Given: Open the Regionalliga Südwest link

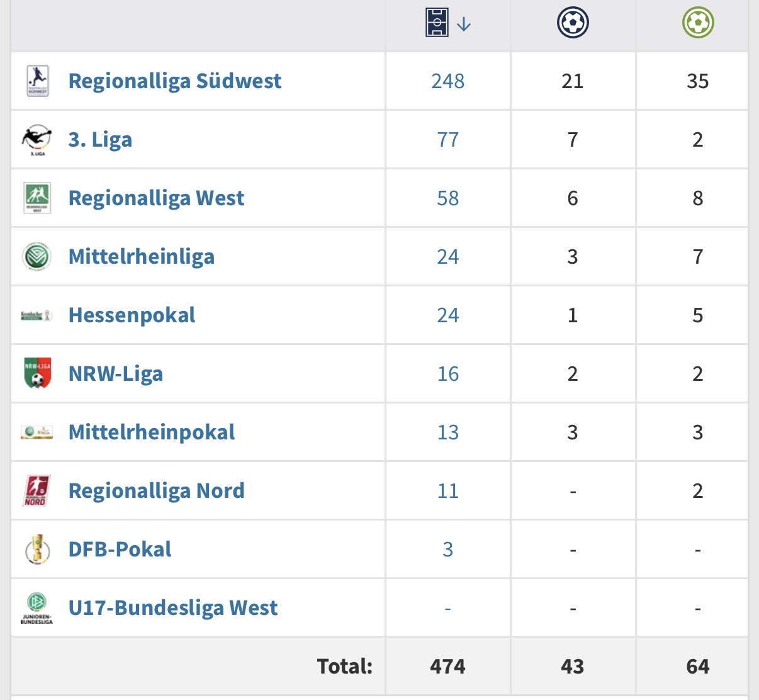Looking at the screenshot, I should (x=175, y=81).
